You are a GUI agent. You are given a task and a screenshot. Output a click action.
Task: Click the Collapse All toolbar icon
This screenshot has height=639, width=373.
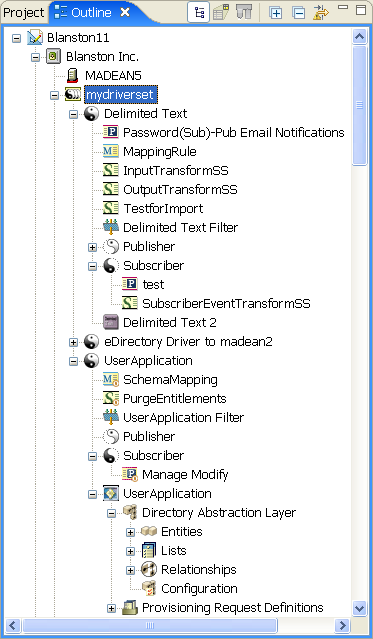coord(299,13)
